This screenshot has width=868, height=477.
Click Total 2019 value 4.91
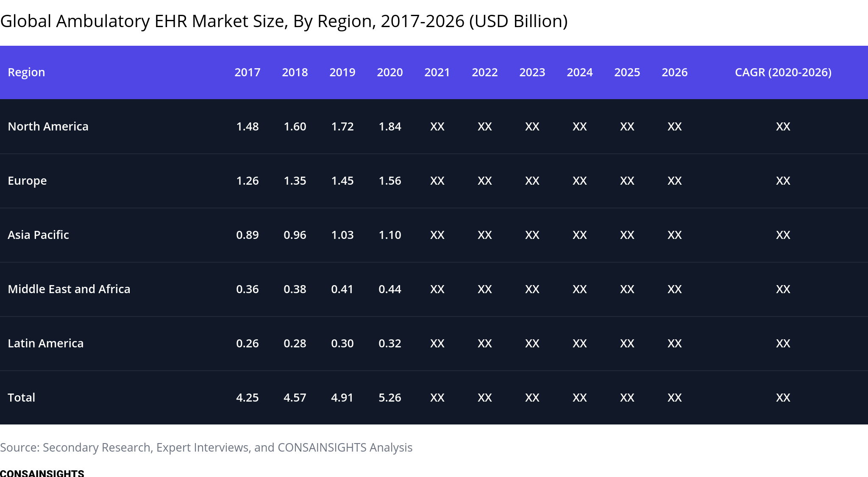point(342,397)
